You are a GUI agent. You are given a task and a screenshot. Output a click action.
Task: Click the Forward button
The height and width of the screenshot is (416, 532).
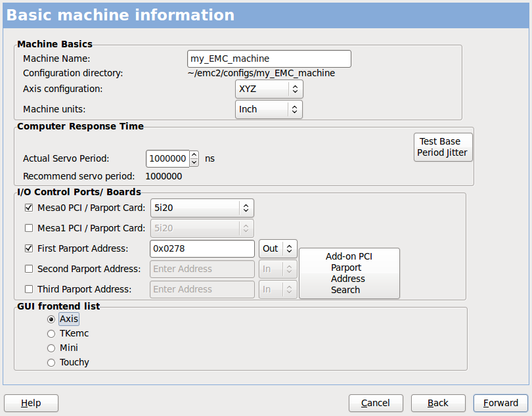[500, 403]
